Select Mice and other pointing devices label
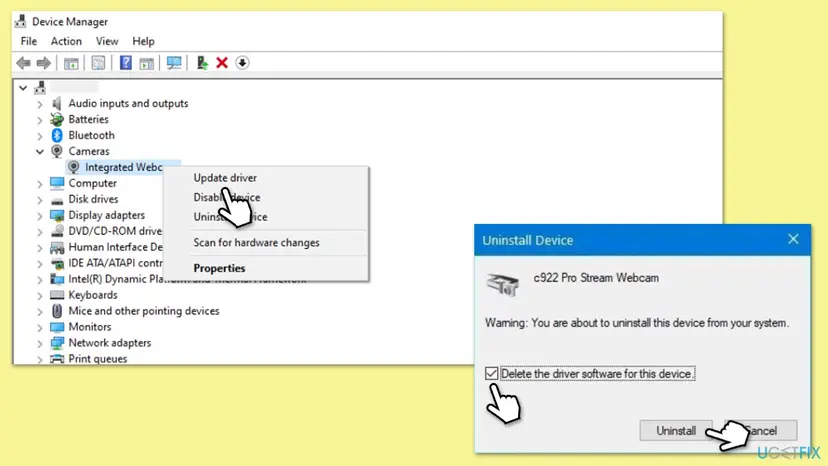This screenshot has height=466, width=828. pos(144,311)
